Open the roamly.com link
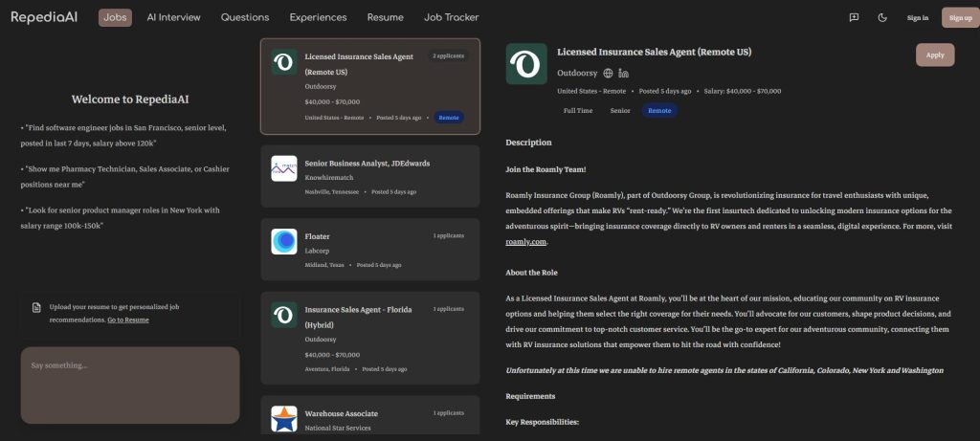The image size is (980, 441). tap(526, 242)
